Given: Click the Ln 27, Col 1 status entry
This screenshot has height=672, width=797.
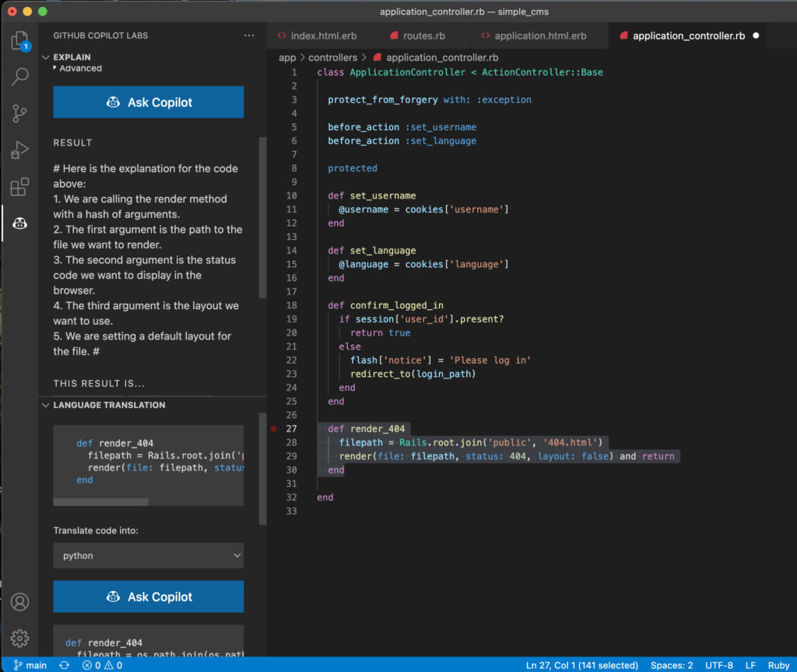Looking at the screenshot, I should (x=582, y=665).
